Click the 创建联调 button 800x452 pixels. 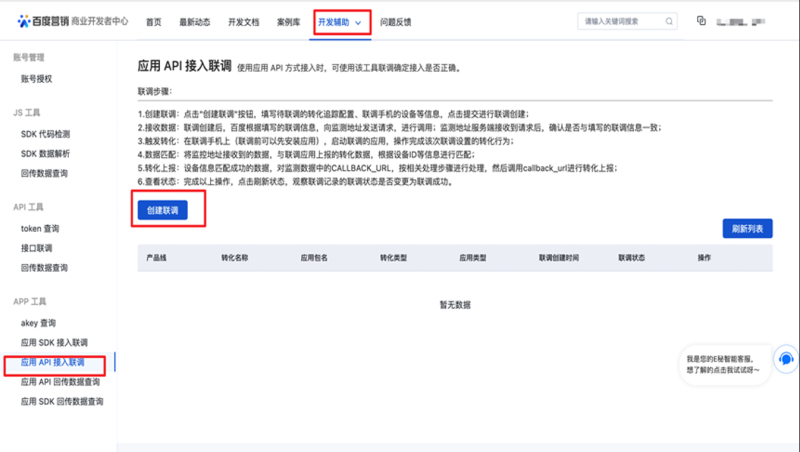pos(163,210)
